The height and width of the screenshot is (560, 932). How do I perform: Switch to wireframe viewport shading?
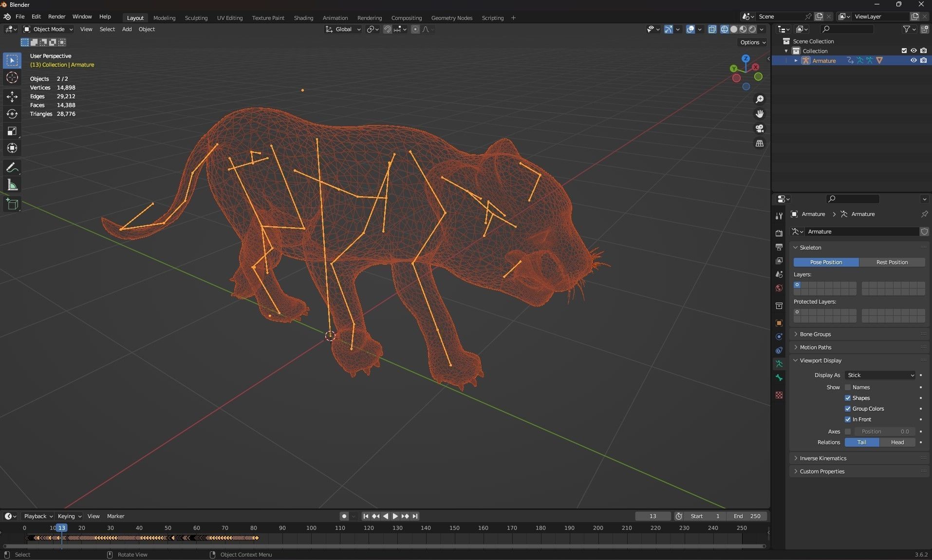click(x=725, y=29)
